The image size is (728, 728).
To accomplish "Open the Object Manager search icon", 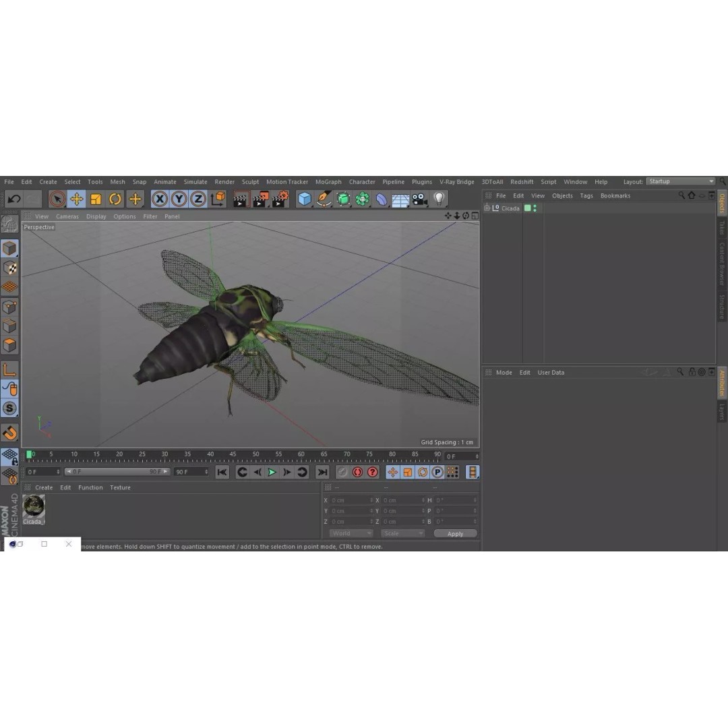I will pos(681,195).
